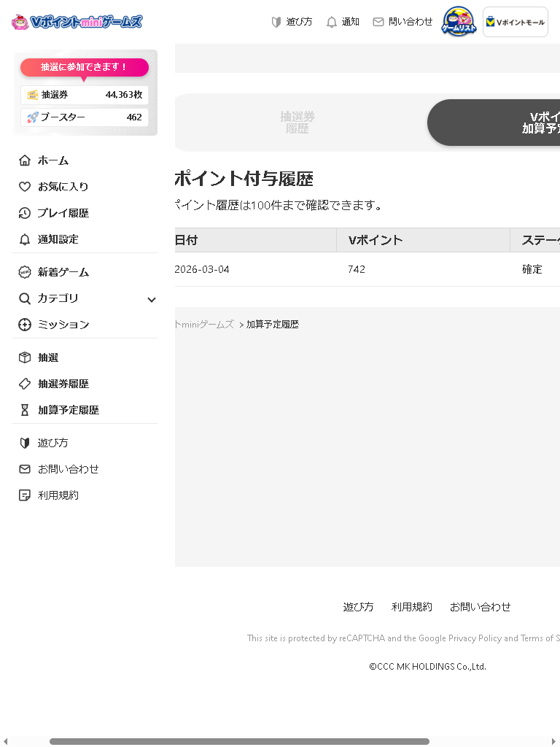Open 新着ゲーム from the sidebar
This screenshot has width=560, height=747.
pyautogui.click(x=63, y=272)
